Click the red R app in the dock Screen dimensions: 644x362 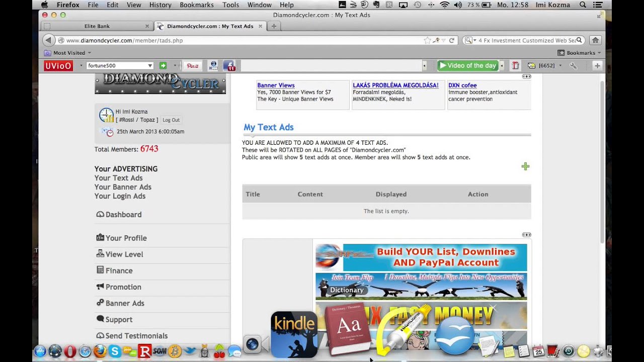(144, 351)
